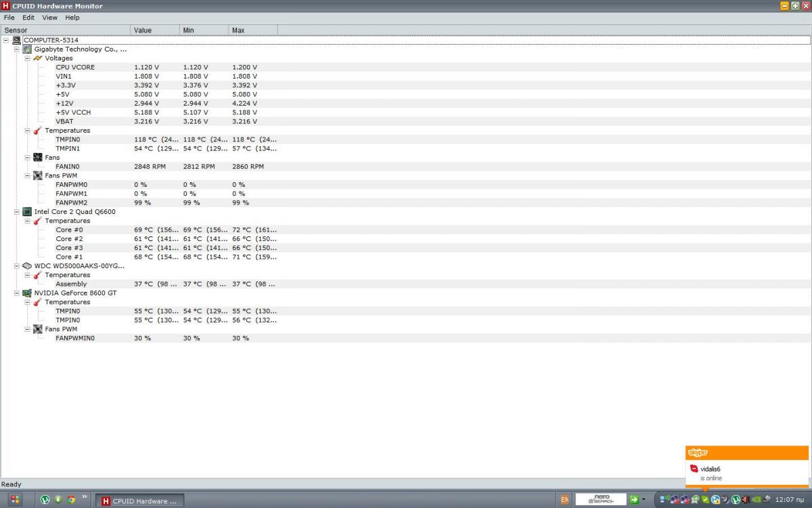Collapse the COMPUTER-5314 root node
The width and height of the screenshot is (812, 508).
pyautogui.click(x=6, y=40)
